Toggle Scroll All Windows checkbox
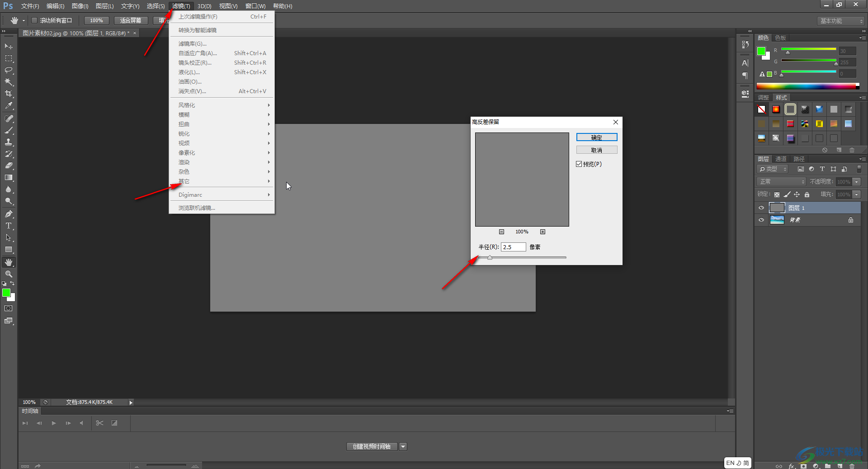This screenshot has width=868, height=469. (x=34, y=20)
